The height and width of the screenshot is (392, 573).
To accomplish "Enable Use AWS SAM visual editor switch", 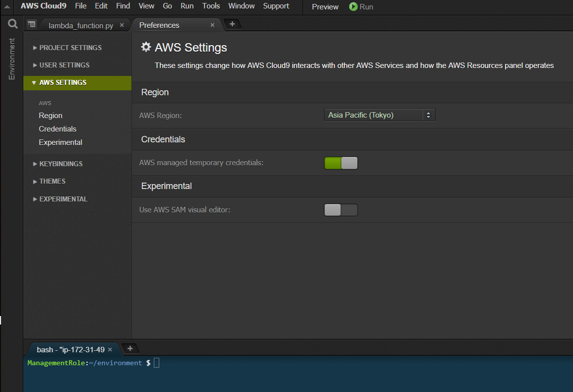I will [x=341, y=210].
